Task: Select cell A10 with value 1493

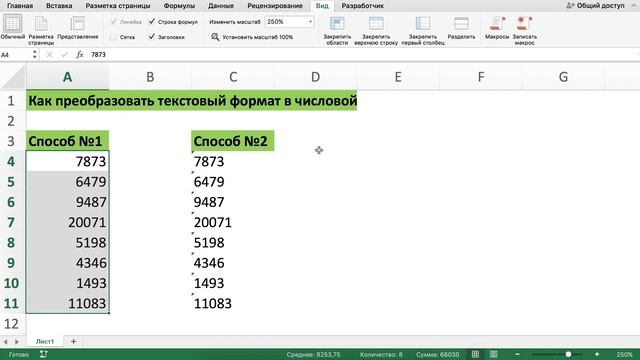Action: coord(67,283)
